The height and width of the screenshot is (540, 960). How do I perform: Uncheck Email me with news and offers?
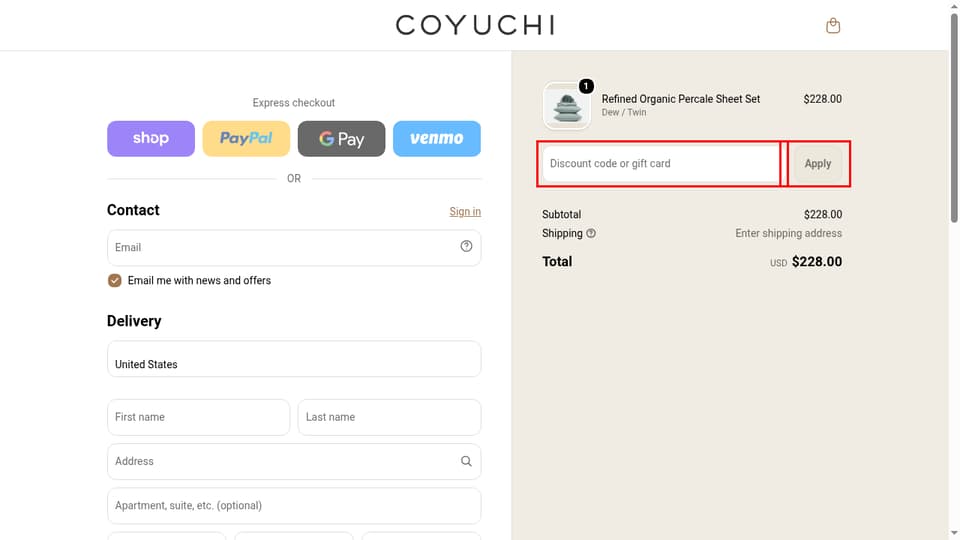[114, 280]
